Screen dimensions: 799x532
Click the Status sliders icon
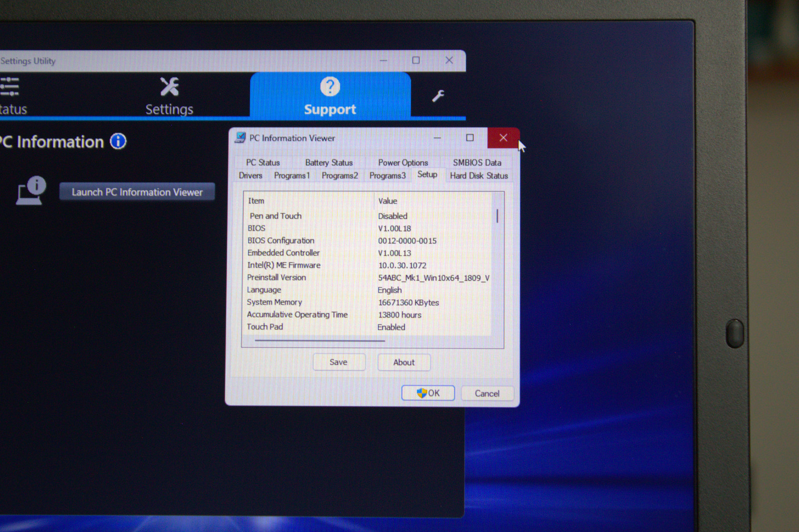pos(9,86)
